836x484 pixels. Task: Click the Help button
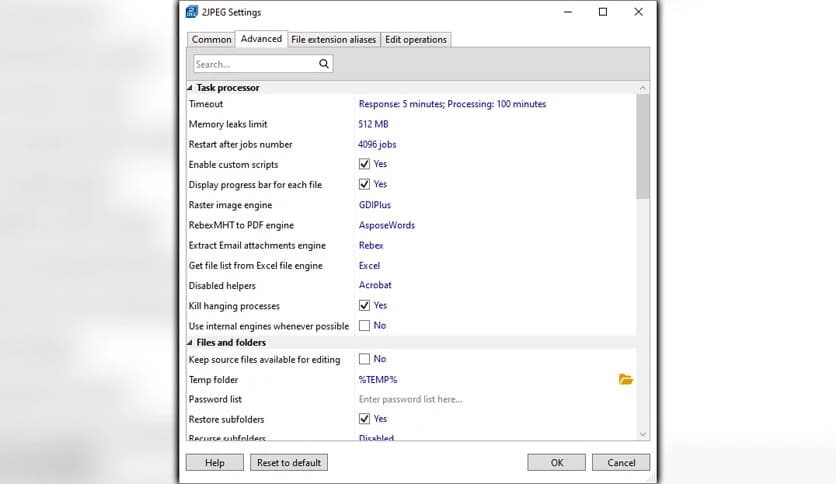click(x=215, y=462)
